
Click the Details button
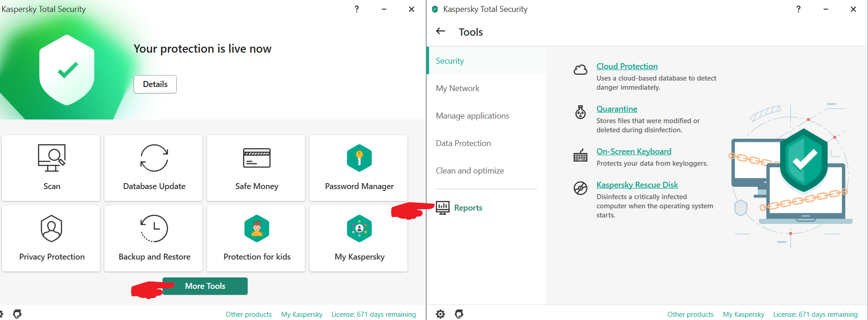155,84
